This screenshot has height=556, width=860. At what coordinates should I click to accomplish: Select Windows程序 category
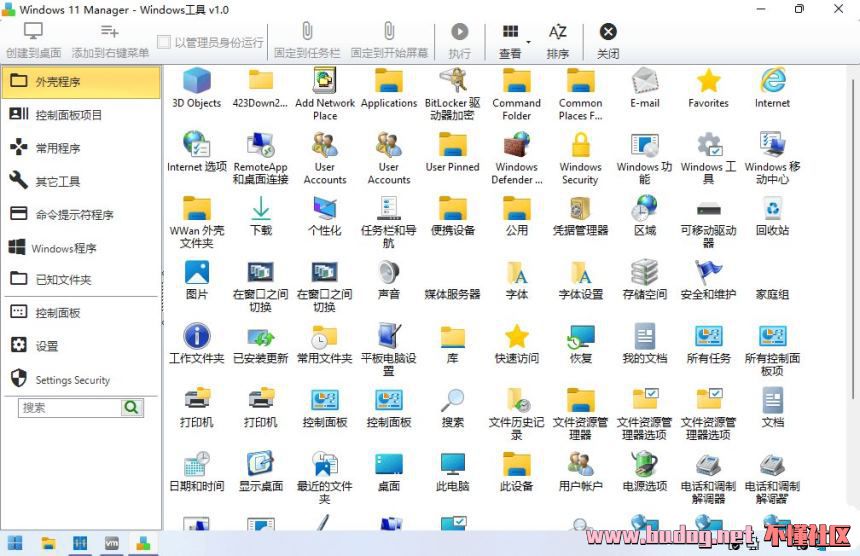(81, 248)
